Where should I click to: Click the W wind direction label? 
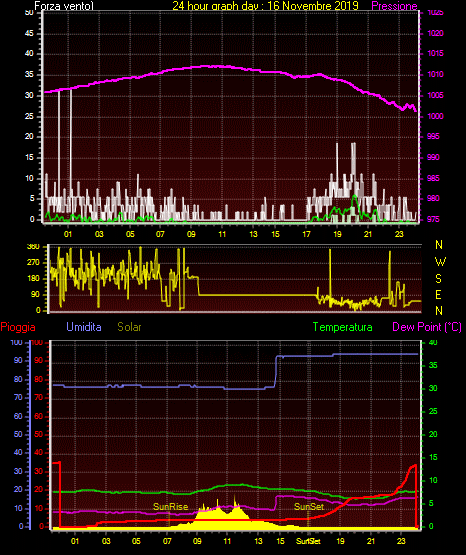(440, 262)
